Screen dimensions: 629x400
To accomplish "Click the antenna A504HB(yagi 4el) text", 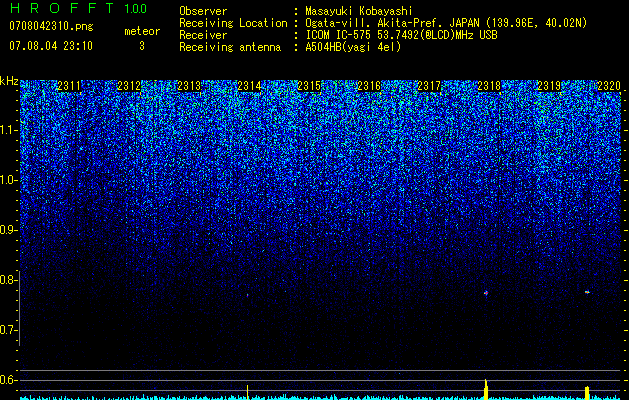I will (x=353, y=47).
